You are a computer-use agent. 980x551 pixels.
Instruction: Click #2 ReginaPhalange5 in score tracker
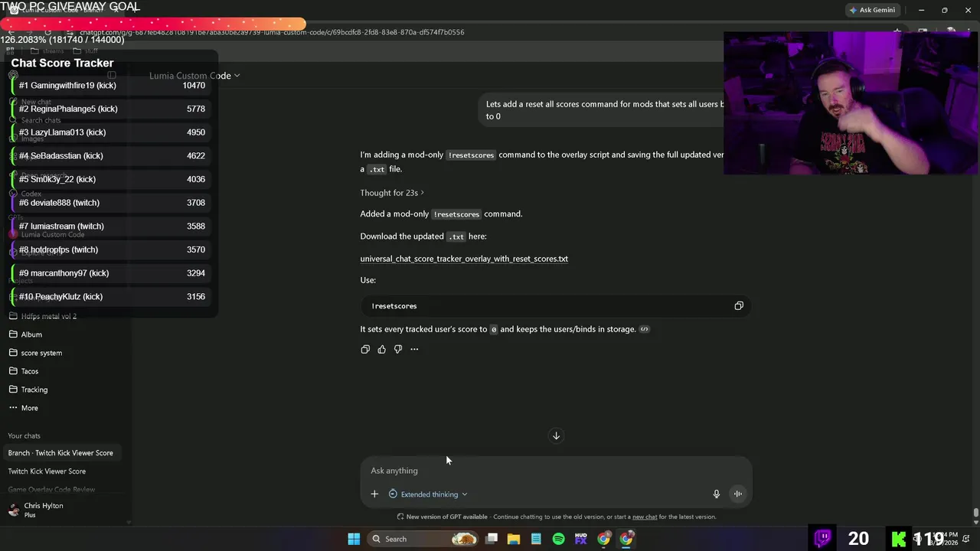click(112, 109)
